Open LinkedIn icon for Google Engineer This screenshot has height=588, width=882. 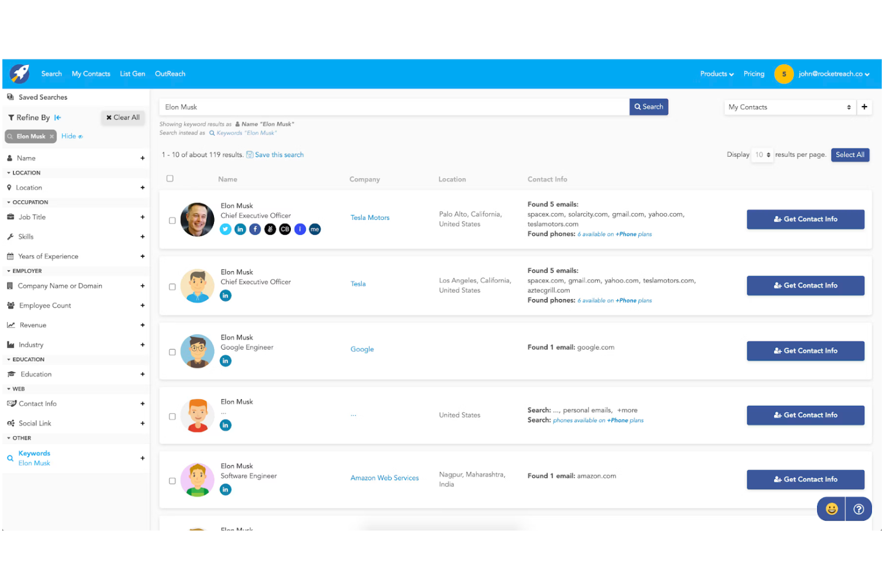coord(225,361)
